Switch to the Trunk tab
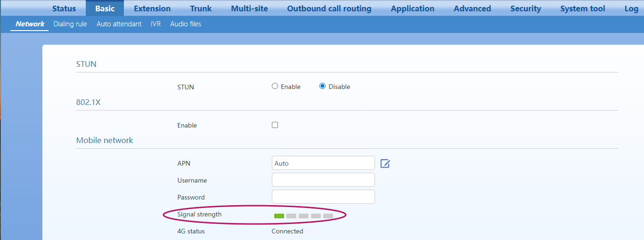Image resolution: width=644 pixels, height=240 pixels. (x=201, y=8)
